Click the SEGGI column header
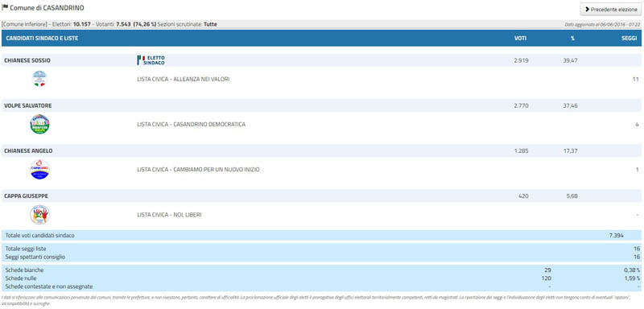The height and width of the screenshot is (309, 644). [630, 38]
